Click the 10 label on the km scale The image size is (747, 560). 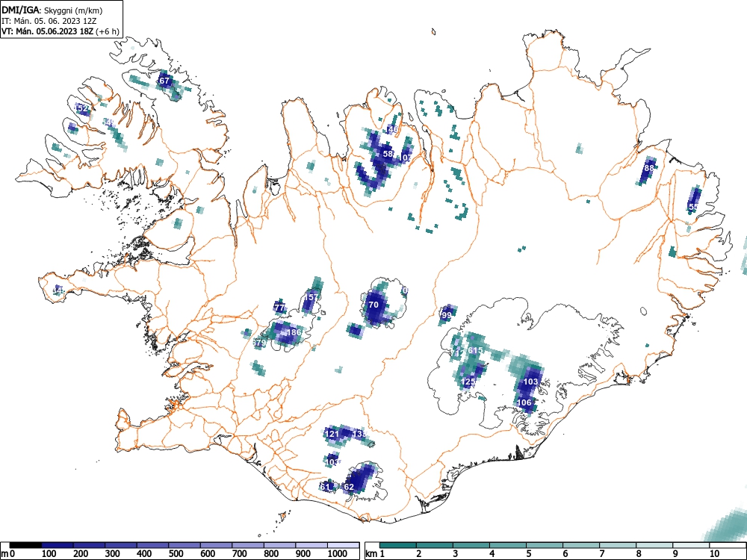point(713,554)
